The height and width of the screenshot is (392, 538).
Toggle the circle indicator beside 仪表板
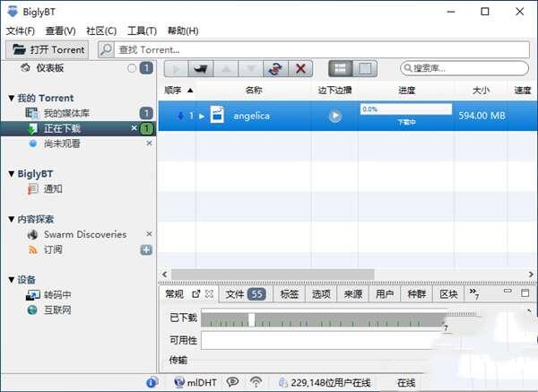[132, 68]
